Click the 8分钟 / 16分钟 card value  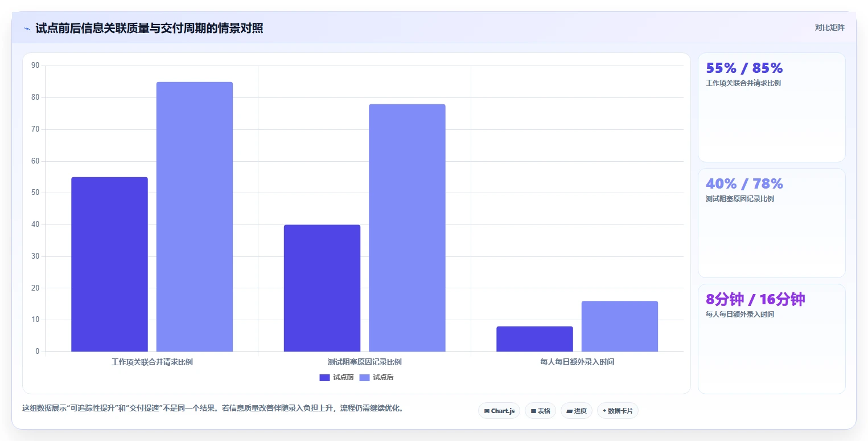point(755,300)
